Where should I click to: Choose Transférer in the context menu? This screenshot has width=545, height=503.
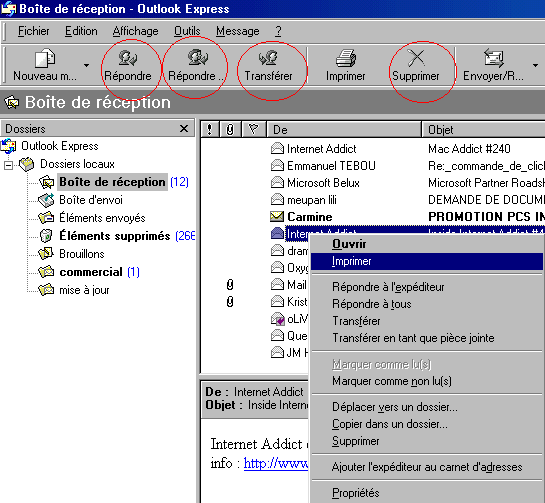426,321
